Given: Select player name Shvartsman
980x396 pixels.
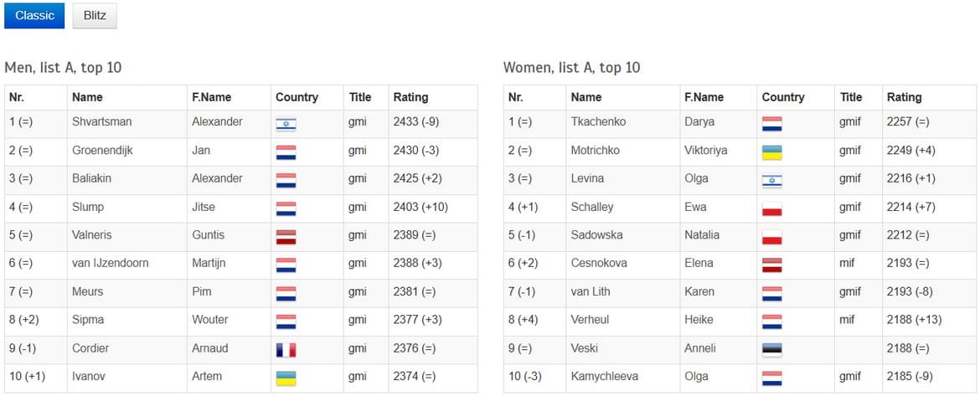Looking at the screenshot, I should 101,122.
